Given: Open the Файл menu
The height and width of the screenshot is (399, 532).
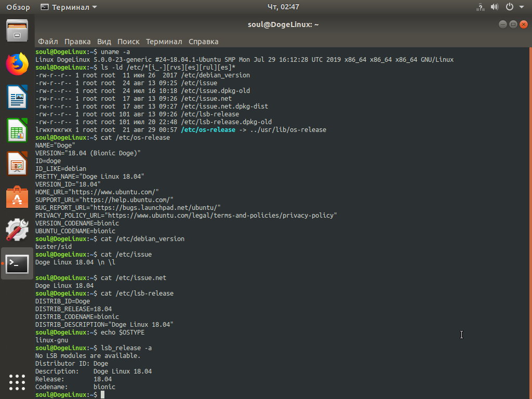Looking at the screenshot, I should click(x=48, y=42).
